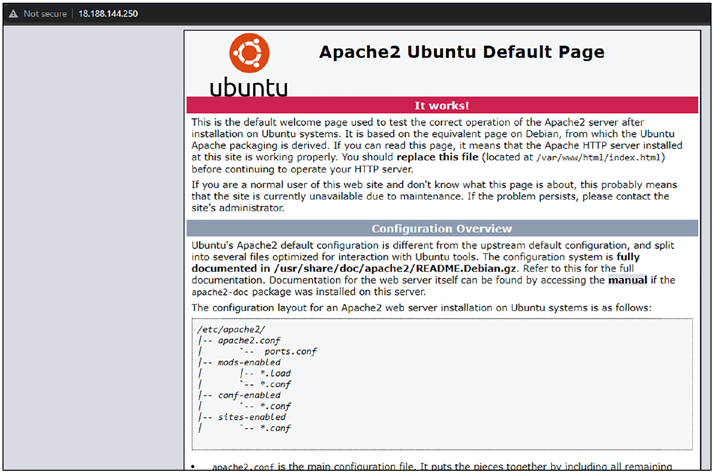Image resolution: width=714 pixels, height=473 pixels.
Task: Click the paragraph starting 'If you are a normal user'
Action: click(x=434, y=196)
